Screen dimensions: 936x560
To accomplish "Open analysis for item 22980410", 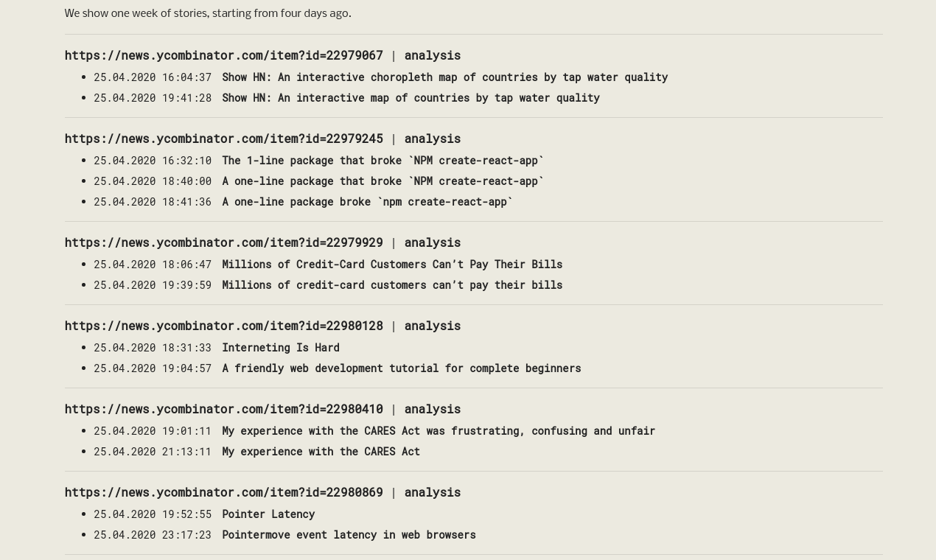I will tap(433, 409).
